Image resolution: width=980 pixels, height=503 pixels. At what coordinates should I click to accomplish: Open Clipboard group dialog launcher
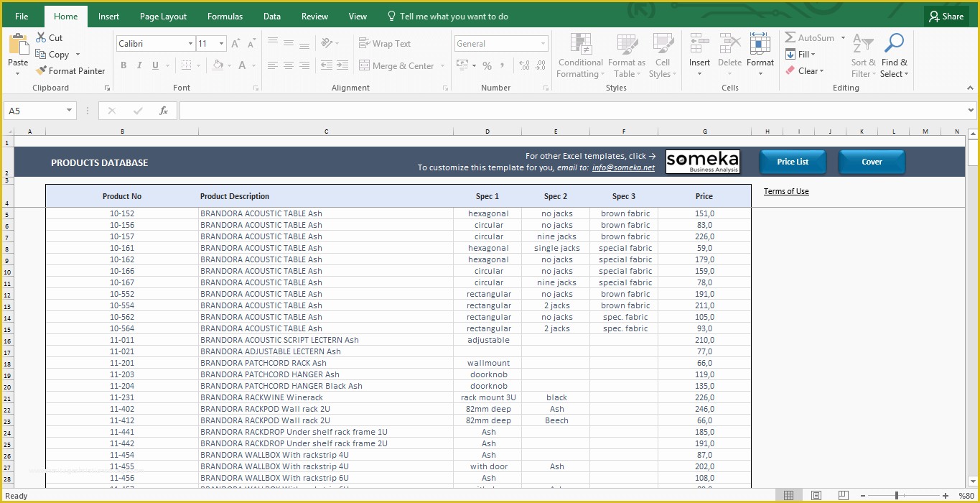(107, 88)
